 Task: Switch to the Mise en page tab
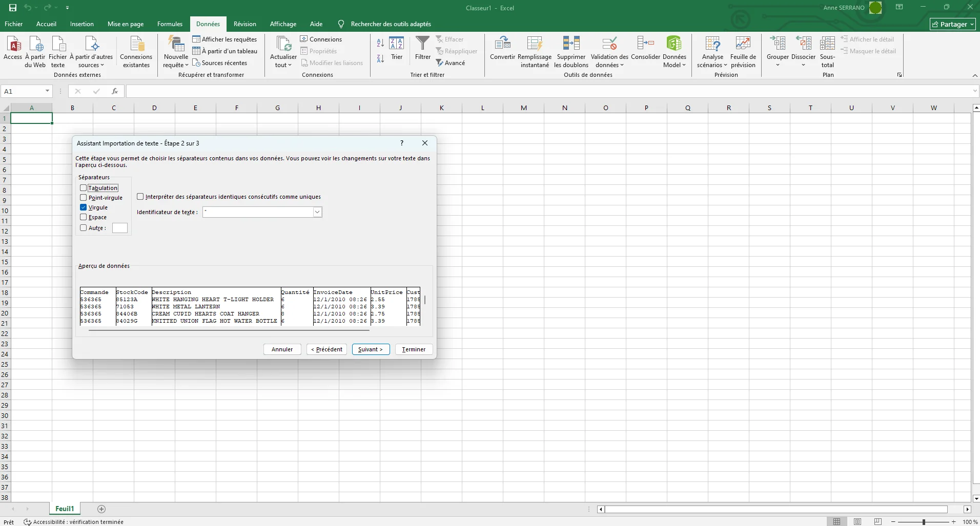[126, 24]
